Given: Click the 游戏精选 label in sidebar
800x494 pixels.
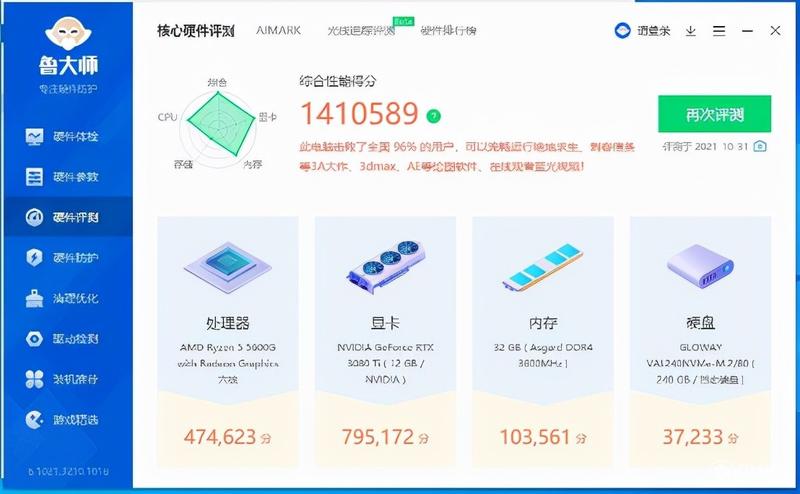Looking at the screenshot, I should coord(76,420).
